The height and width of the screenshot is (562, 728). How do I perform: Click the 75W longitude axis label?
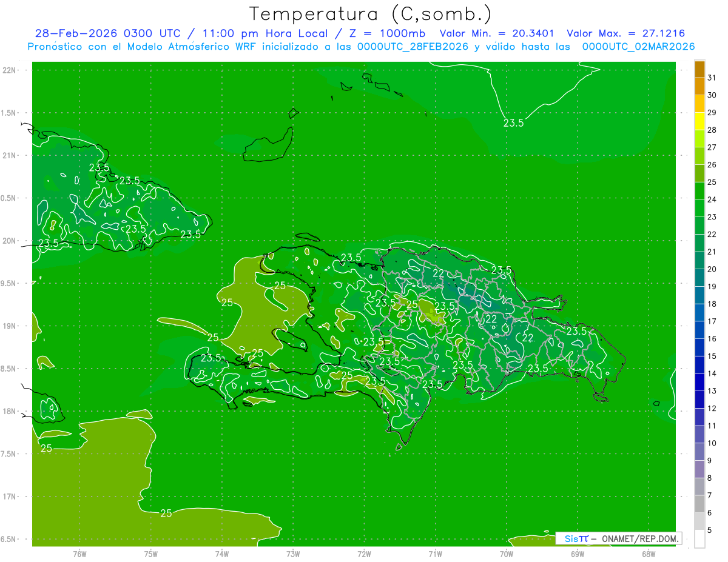pos(151,554)
